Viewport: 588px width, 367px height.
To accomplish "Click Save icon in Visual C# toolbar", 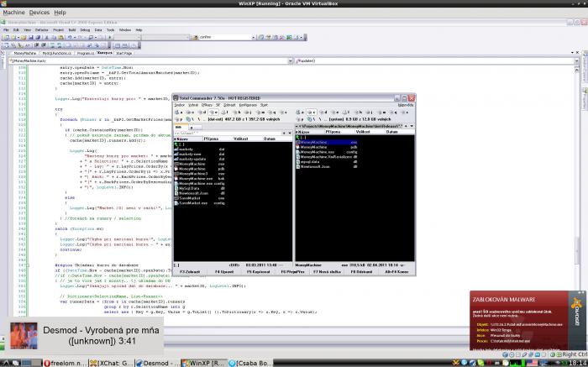I will [31, 38].
